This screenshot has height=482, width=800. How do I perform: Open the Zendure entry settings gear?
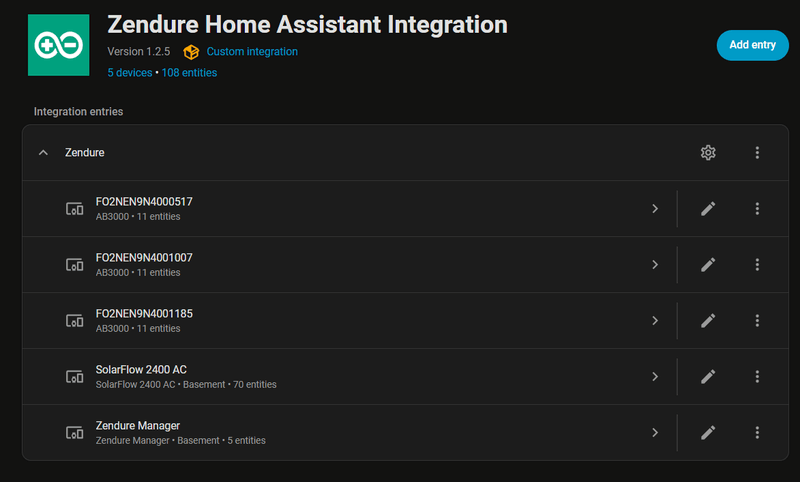coord(708,153)
